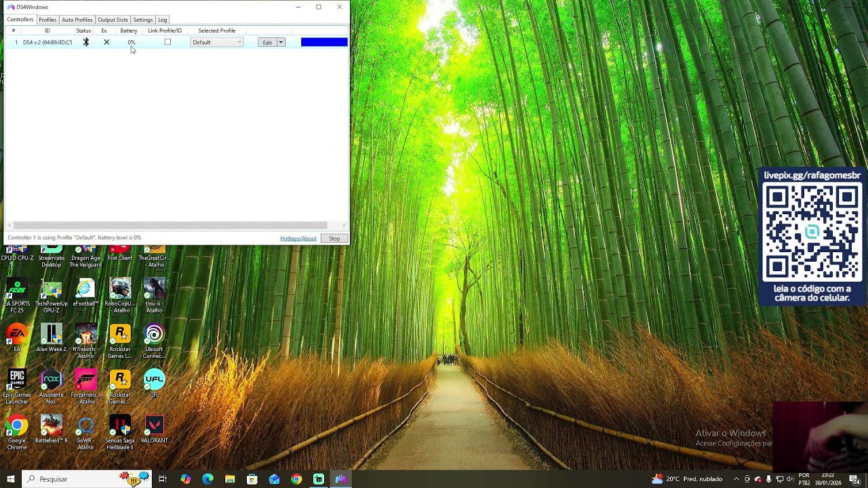Open the Auto Profiles tab
868x488 pixels.
pos(77,20)
